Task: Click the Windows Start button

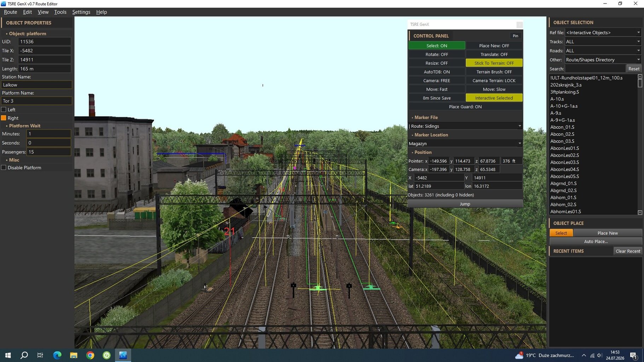Action: click(8, 355)
